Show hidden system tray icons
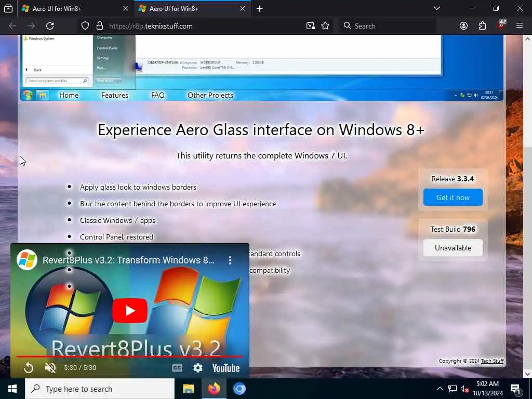The image size is (532, 399). pyautogui.click(x=440, y=389)
